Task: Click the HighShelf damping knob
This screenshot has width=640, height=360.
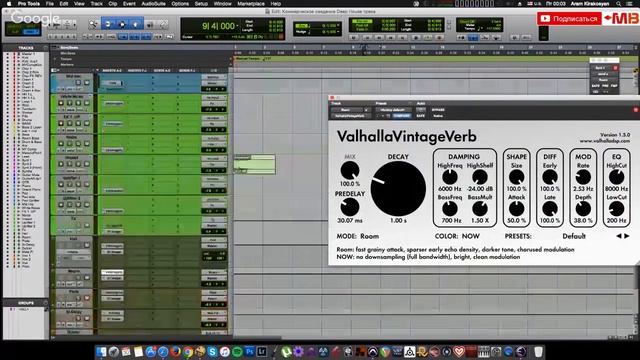Action: pyautogui.click(x=480, y=177)
